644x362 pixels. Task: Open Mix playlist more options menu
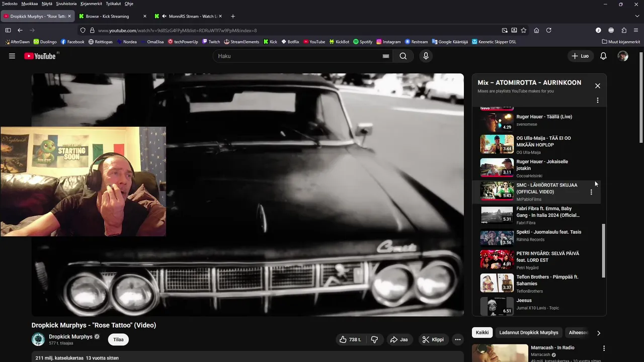click(x=597, y=101)
